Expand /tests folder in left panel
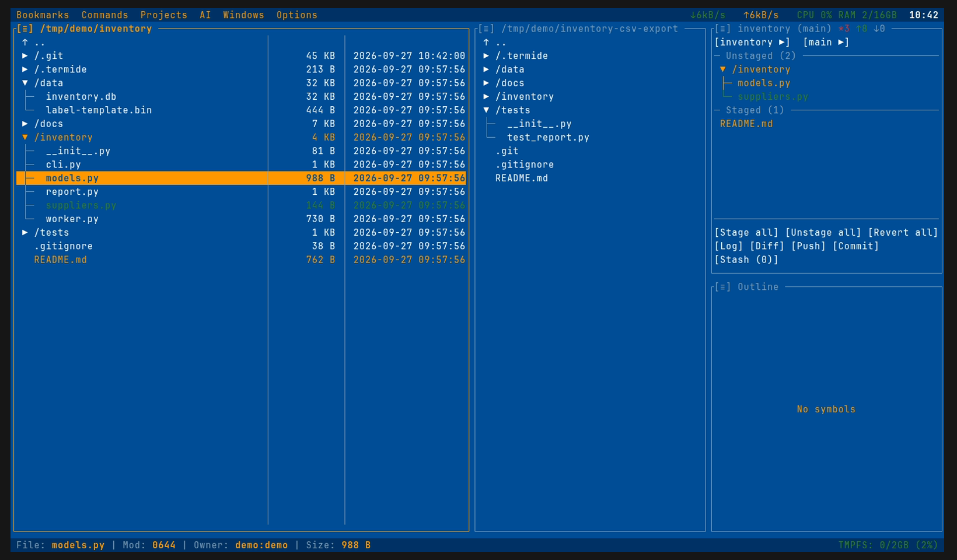Viewport: 957px width, 560px height. click(25, 232)
